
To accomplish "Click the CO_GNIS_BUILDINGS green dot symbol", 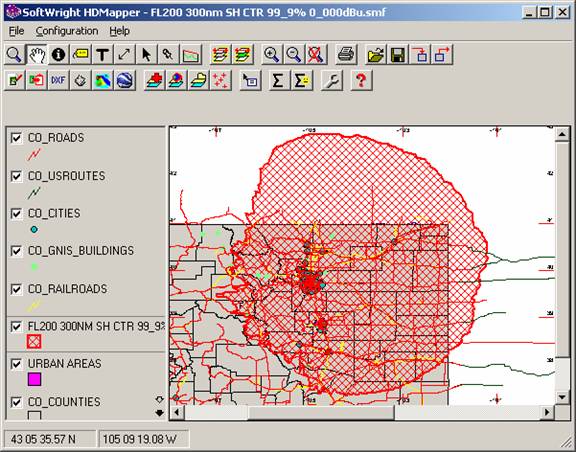I will [x=34, y=267].
